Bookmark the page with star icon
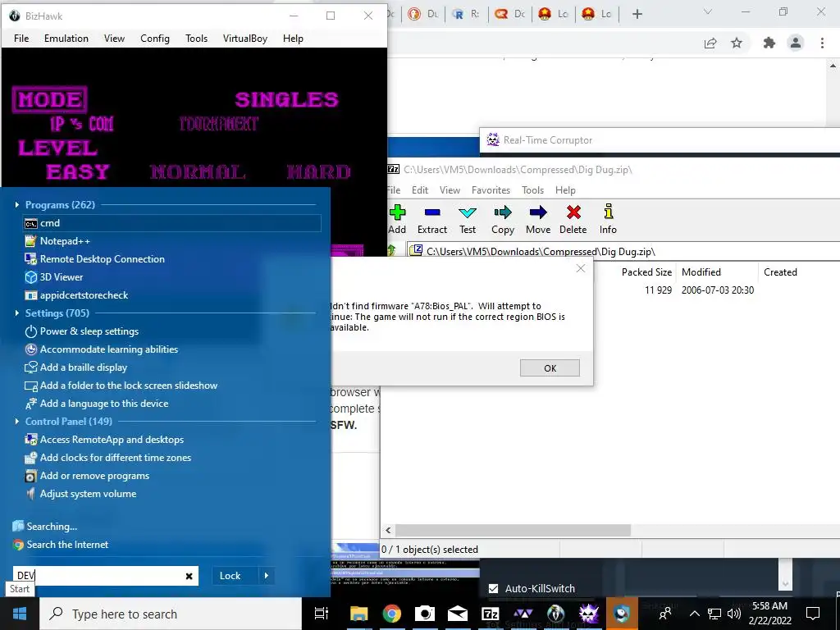The width and height of the screenshot is (840, 630). (737, 43)
